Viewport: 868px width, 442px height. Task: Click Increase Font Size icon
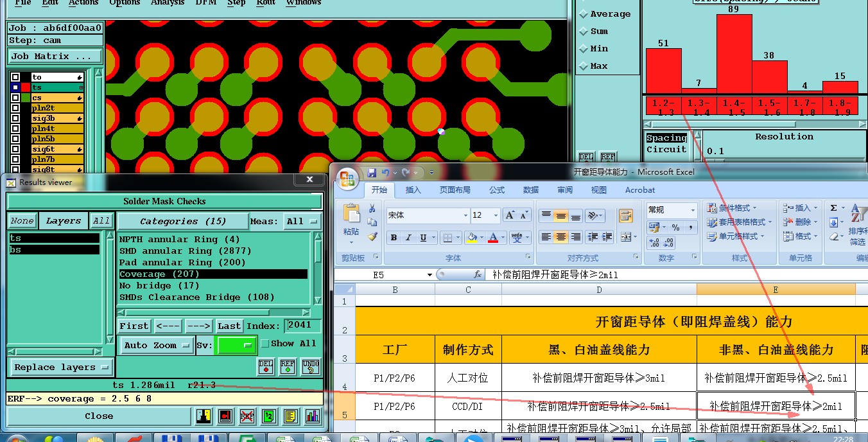point(510,215)
